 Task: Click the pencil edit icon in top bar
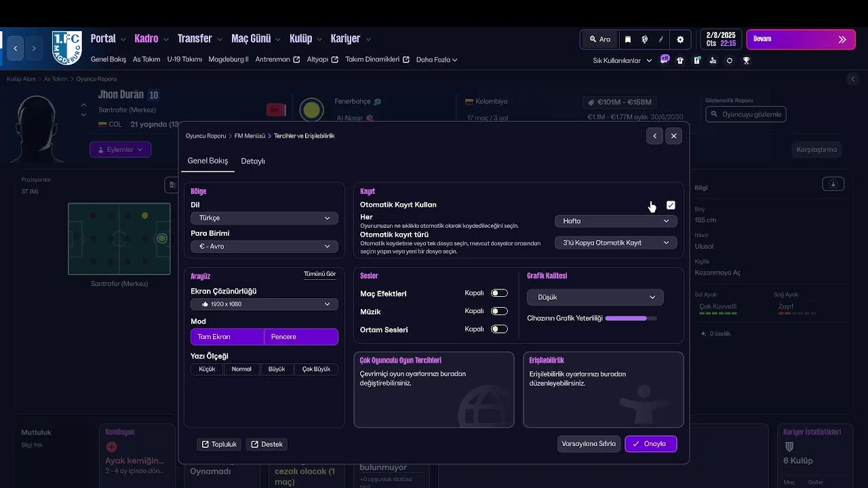[x=660, y=39]
